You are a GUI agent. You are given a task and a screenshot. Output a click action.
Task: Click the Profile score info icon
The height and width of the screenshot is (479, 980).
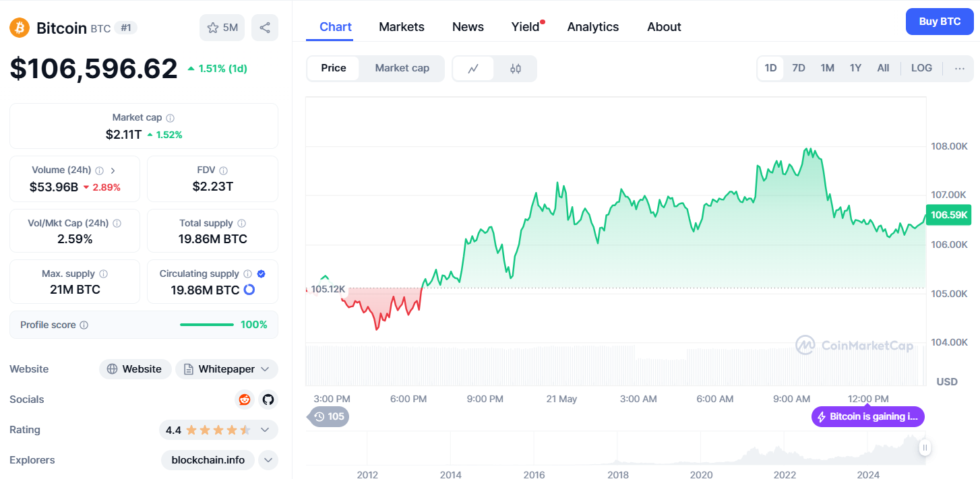(x=84, y=325)
